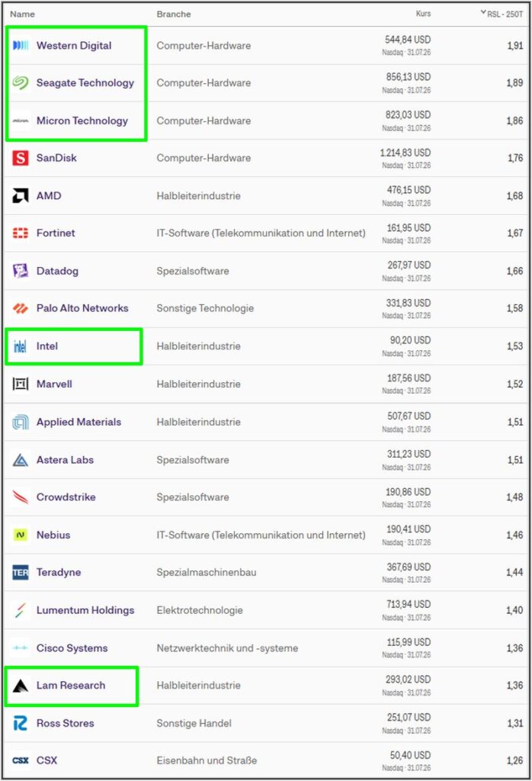Click the Lumentum Holdings logo icon
This screenshot has height=781, width=532.
coord(21,610)
